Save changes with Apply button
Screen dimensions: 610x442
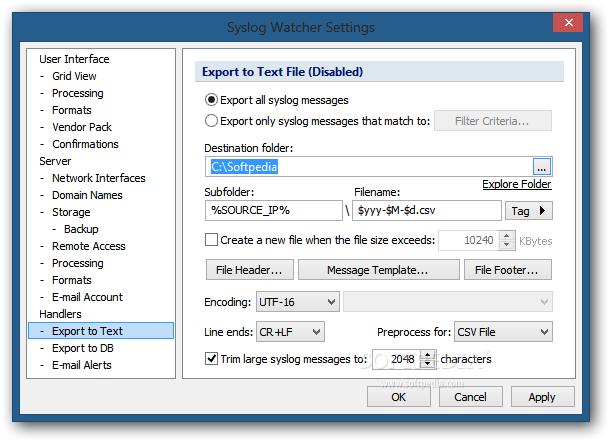(542, 397)
